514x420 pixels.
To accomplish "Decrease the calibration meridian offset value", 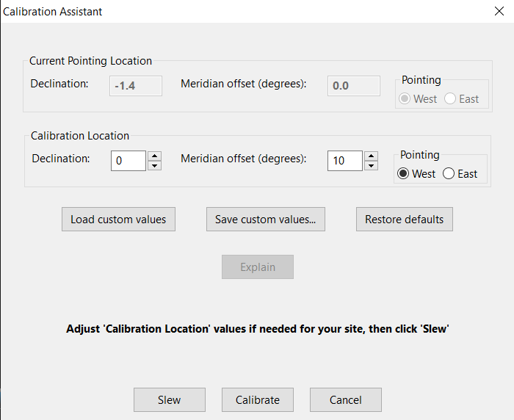I will pos(371,165).
